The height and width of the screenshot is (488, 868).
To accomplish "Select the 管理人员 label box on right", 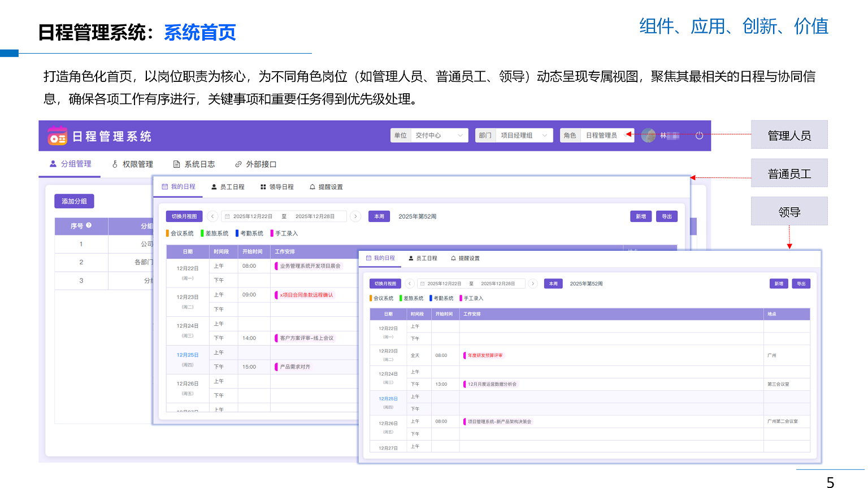I will pyautogui.click(x=789, y=135).
